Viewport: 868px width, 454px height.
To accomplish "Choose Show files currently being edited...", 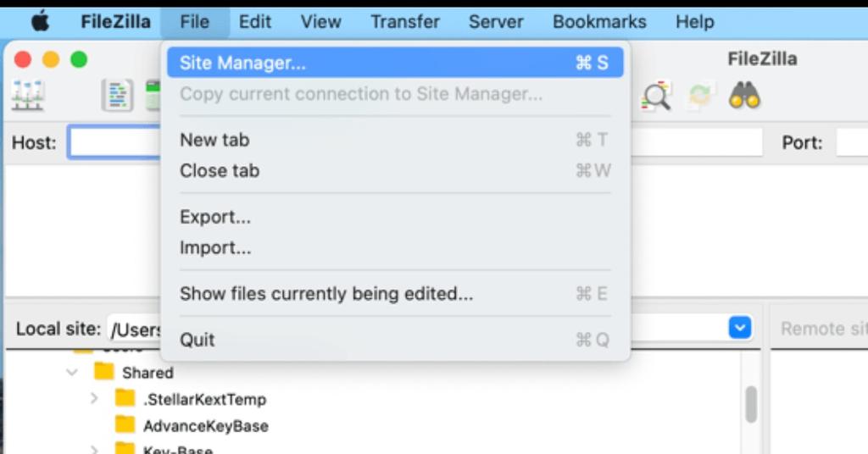I will (326, 294).
